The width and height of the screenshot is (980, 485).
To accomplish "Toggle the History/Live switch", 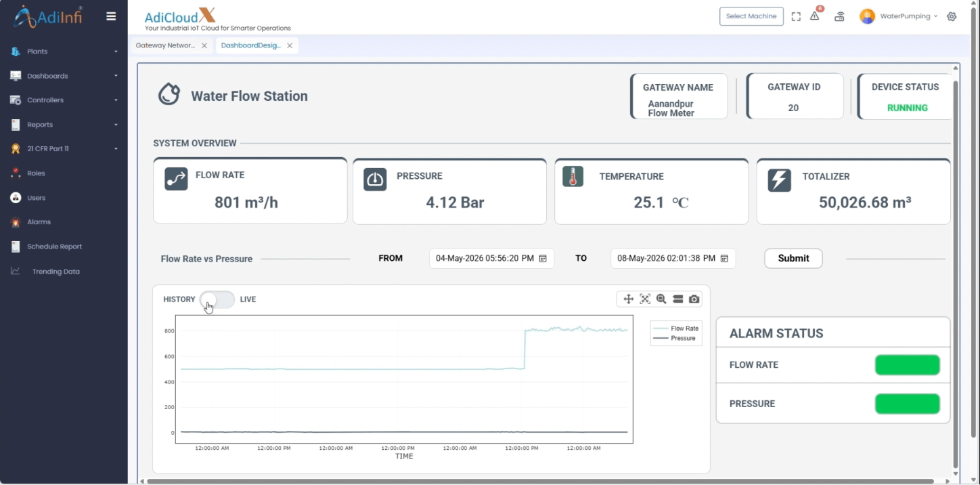I will click(x=217, y=299).
